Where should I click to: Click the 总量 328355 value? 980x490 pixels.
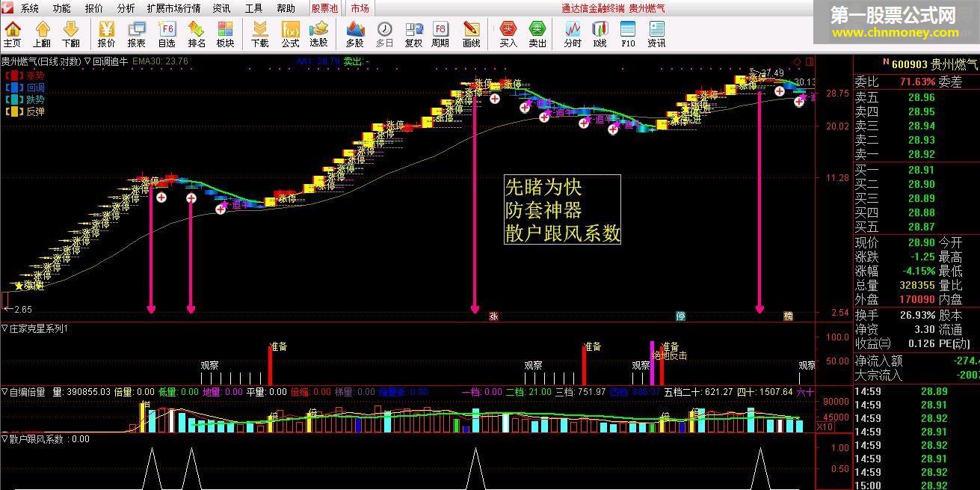[917, 286]
